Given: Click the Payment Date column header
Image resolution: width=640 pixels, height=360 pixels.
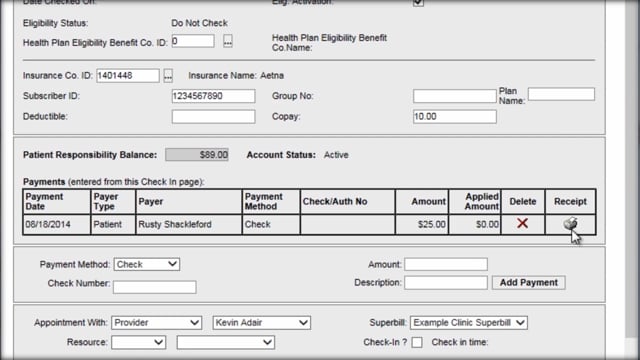Looking at the screenshot, I should [57, 202].
